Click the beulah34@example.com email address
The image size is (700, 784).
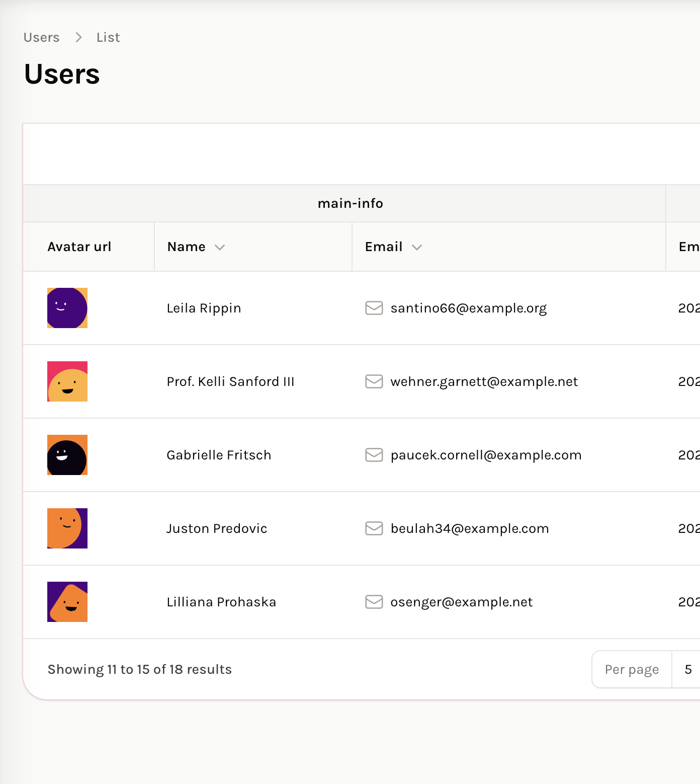(x=469, y=528)
